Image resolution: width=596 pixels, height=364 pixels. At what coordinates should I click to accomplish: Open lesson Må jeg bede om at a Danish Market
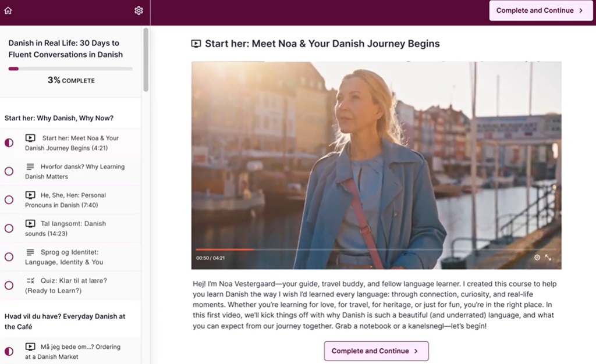tap(73, 351)
